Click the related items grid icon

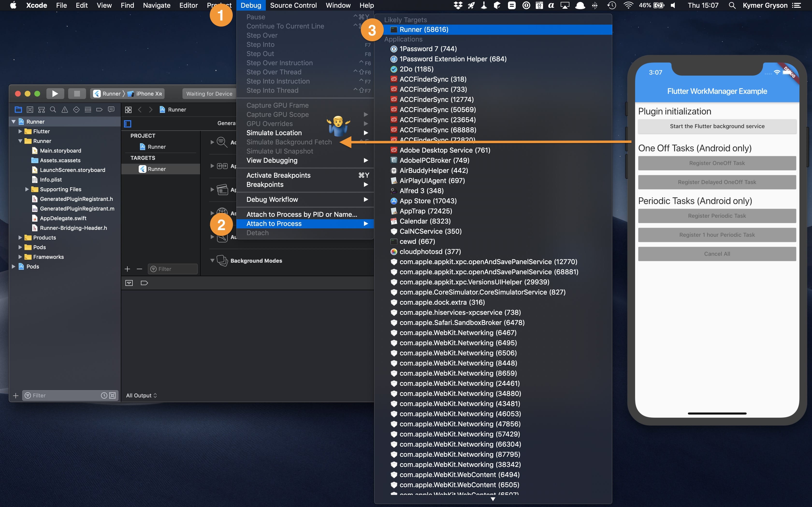point(128,110)
